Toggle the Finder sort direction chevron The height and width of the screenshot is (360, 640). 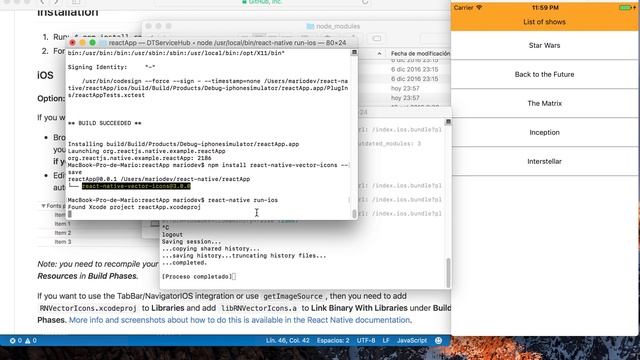pyautogui.click(x=379, y=53)
